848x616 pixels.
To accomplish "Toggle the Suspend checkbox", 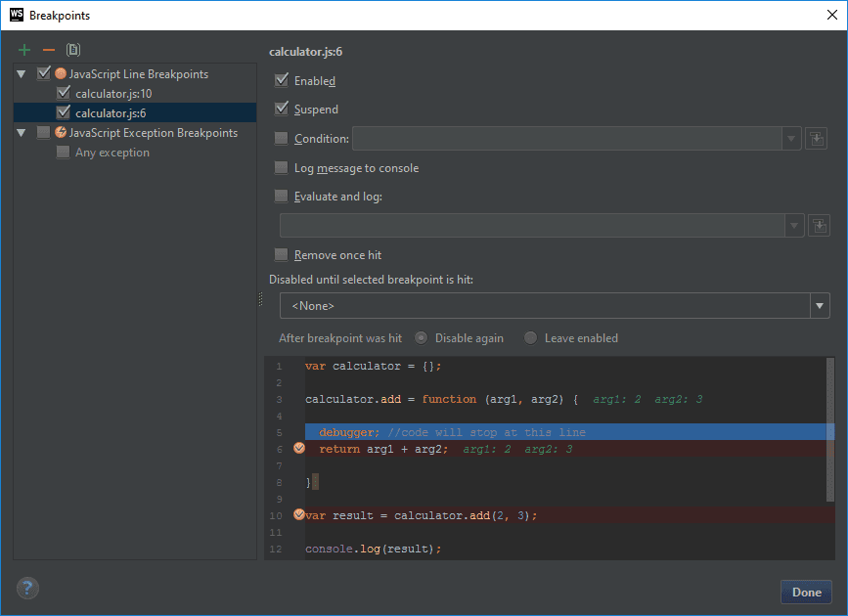I will click(282, 109).
